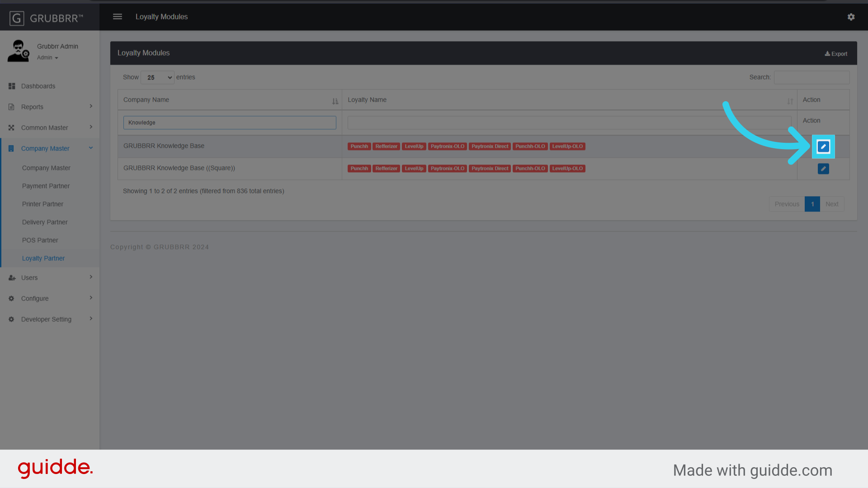Collapse the Company Master section chevron

point(91,148)
